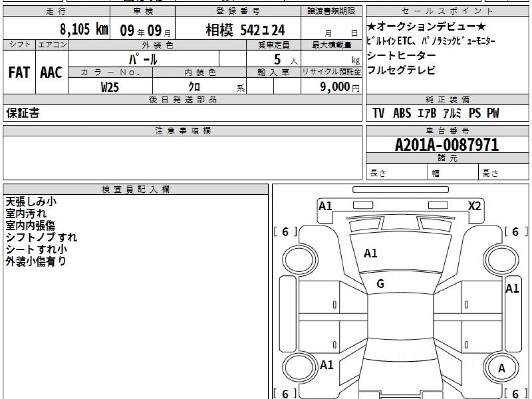Click inspector note "外装小傷有り"
This screenshot has width=532, height=399.
(x=36, y=261)
